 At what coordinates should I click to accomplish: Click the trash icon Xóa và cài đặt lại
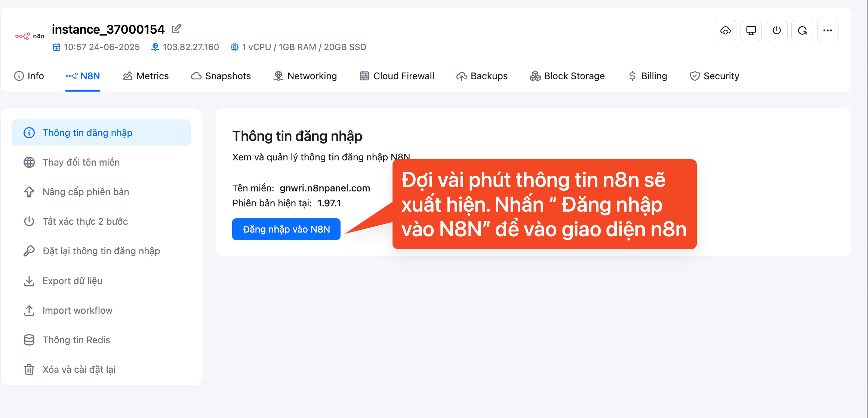(29, 369)
